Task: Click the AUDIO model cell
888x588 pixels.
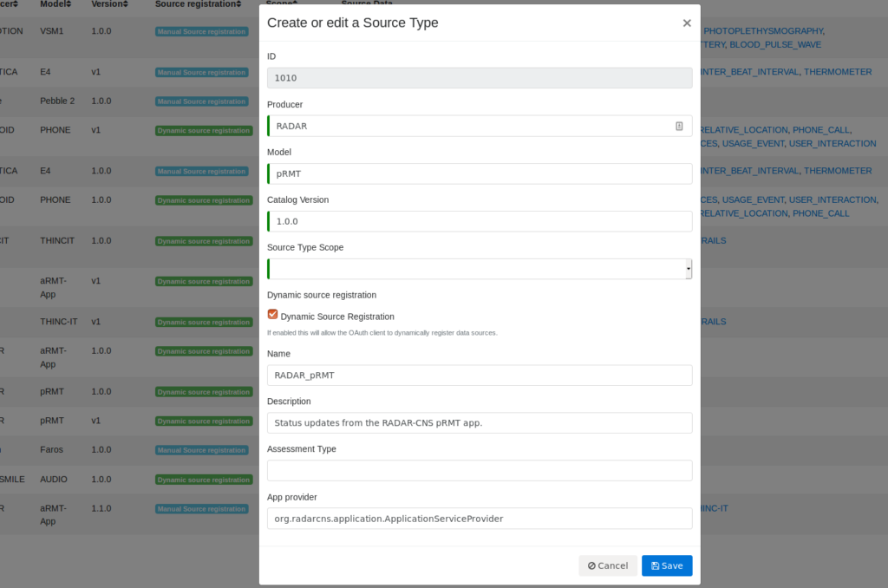Action: tap(53, 479)
